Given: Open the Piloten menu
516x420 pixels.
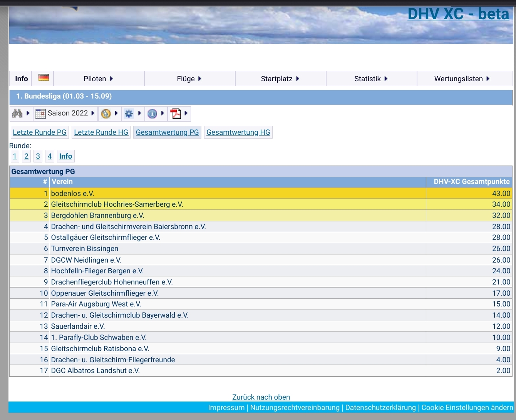Looking at the screenshot, I should coord(99,79).
